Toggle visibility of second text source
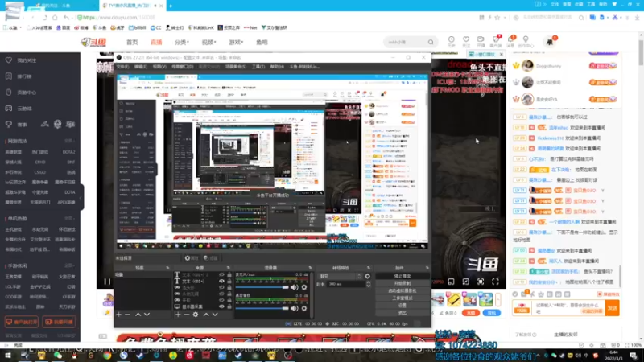644x362 pixels. [222, 281]
